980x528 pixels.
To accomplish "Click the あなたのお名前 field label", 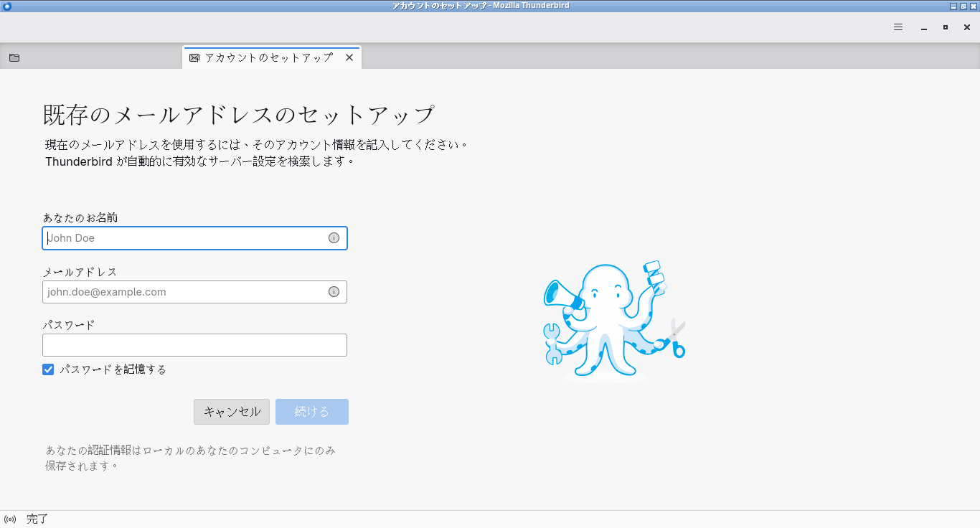I will pyautogui.click(x=80, y=217).
